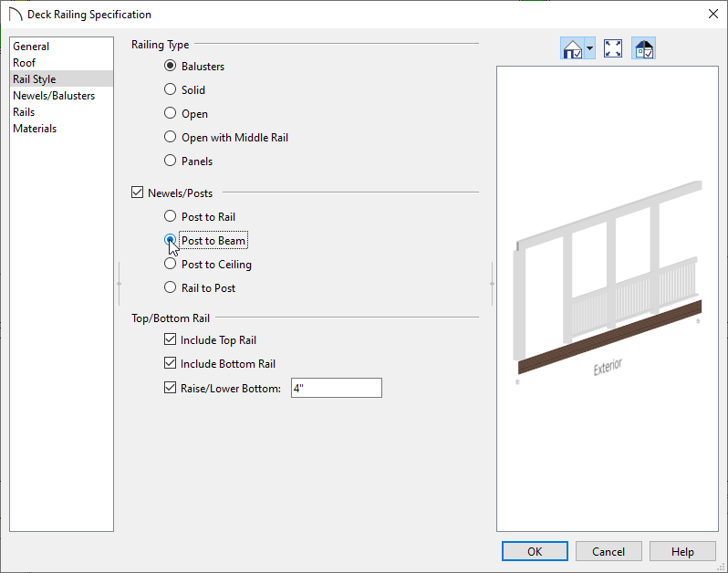Click the Fill Window preview icon
Viewport: 728px width, 573px height.
click(x=613, y=48)
